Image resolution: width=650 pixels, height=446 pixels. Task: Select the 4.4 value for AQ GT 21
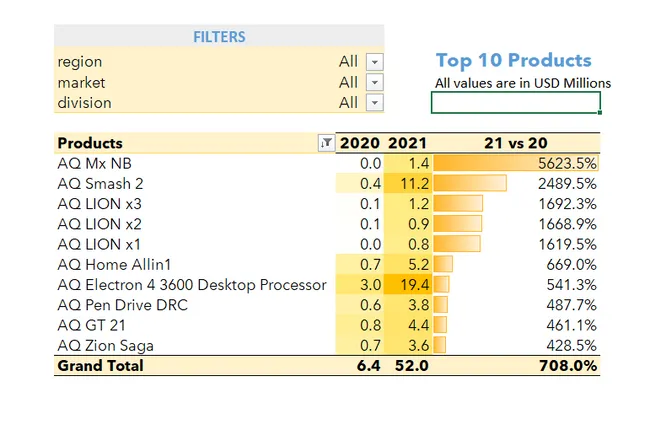(x=408, y=325)
